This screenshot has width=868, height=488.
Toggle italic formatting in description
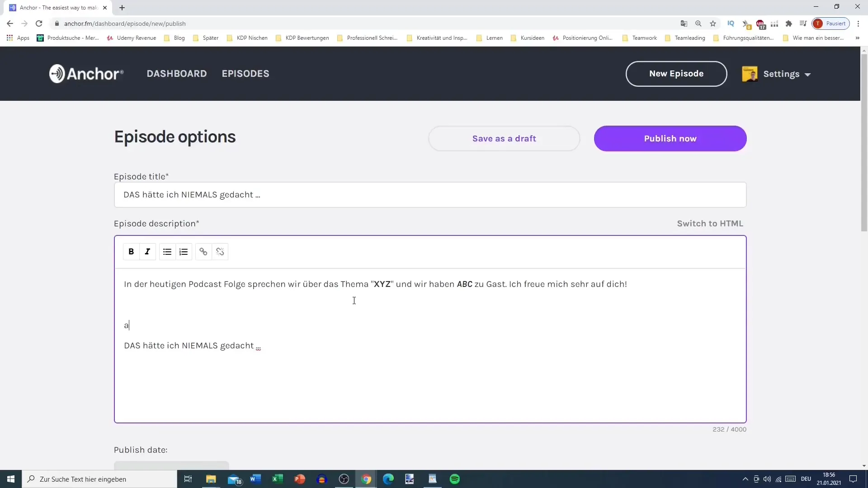point(147,251)
